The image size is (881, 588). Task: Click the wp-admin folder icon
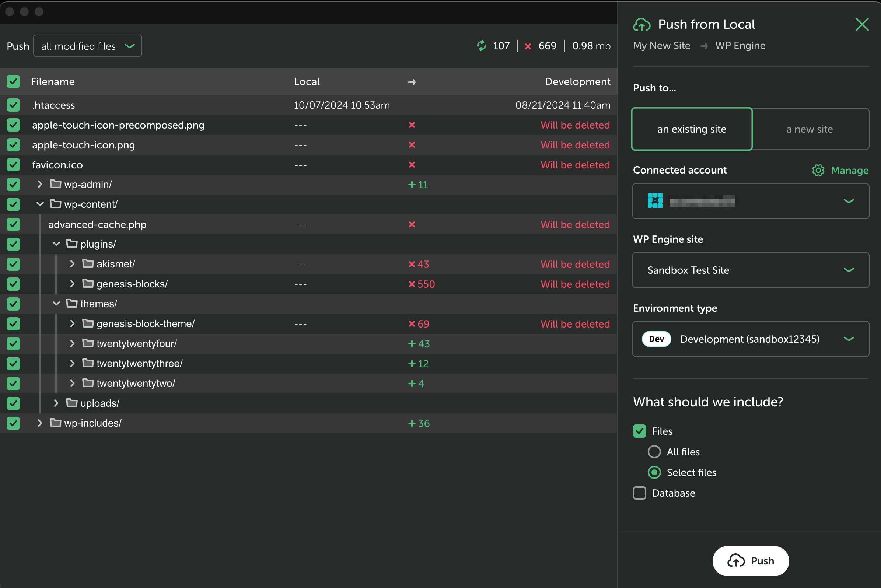56,184
